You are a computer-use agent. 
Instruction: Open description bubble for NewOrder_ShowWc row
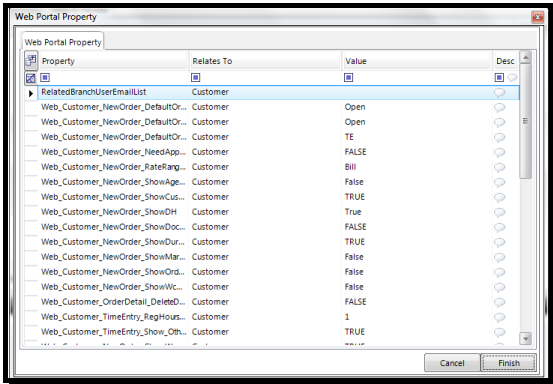[499, 287]
